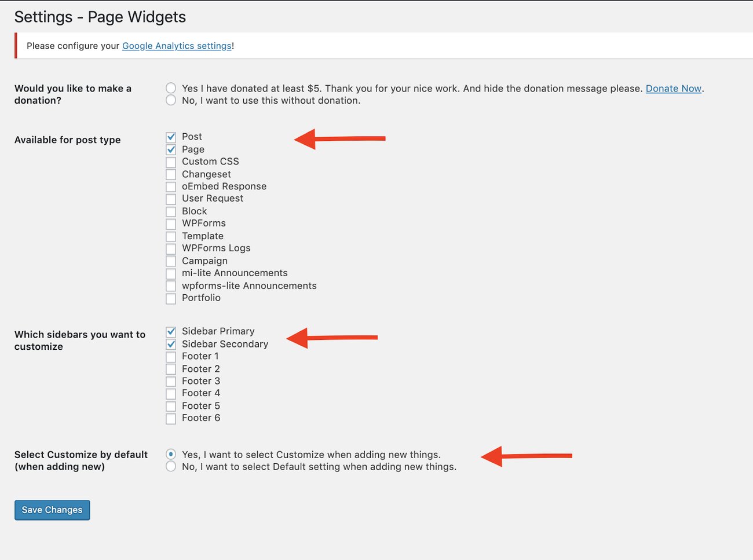This screenshot has width=753, height=560.
Task: Check the Campaign checkbox
Action: [x=171, y=261]
